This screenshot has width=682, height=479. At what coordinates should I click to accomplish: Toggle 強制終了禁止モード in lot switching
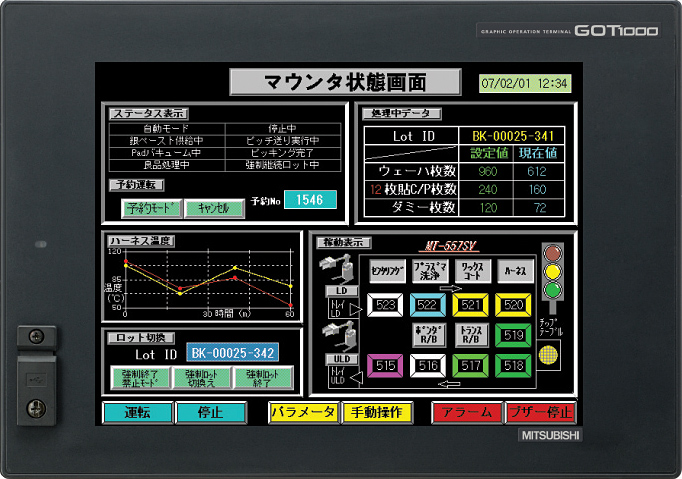(x=139, y=378)
